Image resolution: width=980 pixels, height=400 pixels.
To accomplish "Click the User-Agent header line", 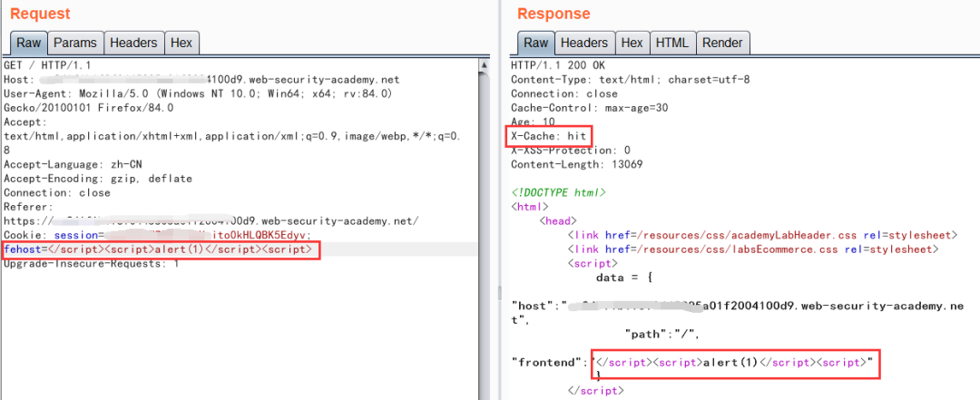I will pyautogui.click(x=198, y=93).
